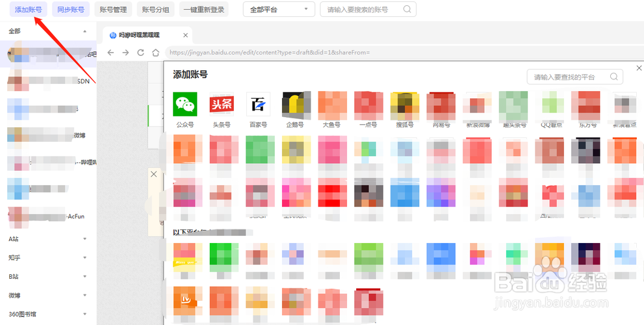
Task: Expand the 360图书馆 group
Action: pyautogui.click(x=84, y=315)
